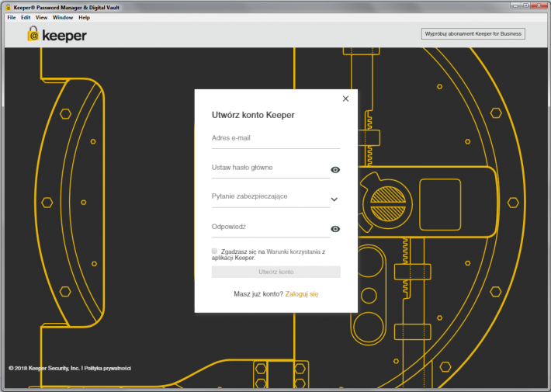Maximize the Keeper window

click(526, 5)
